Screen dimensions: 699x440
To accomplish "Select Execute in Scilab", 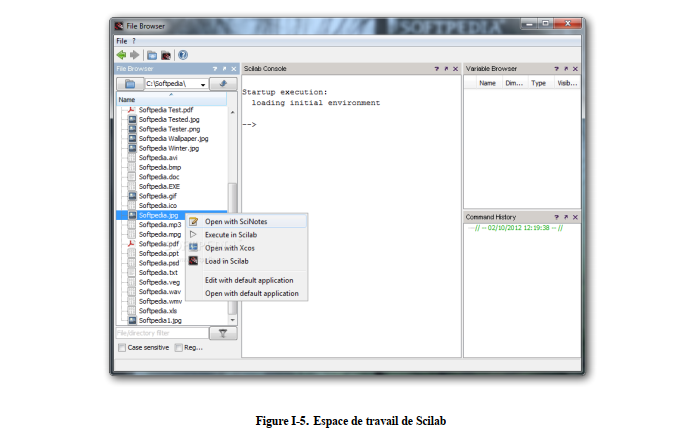I will pos(233,234).
